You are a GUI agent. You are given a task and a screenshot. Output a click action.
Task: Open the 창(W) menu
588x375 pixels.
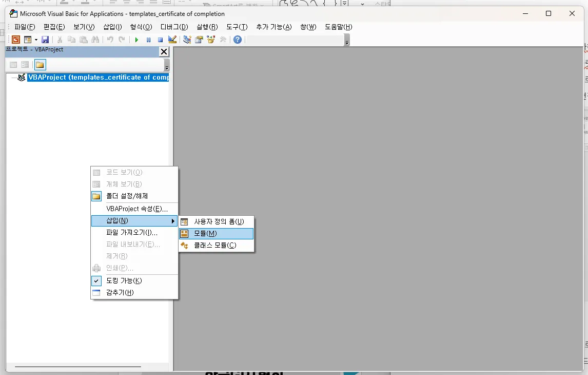click(308, 27)
